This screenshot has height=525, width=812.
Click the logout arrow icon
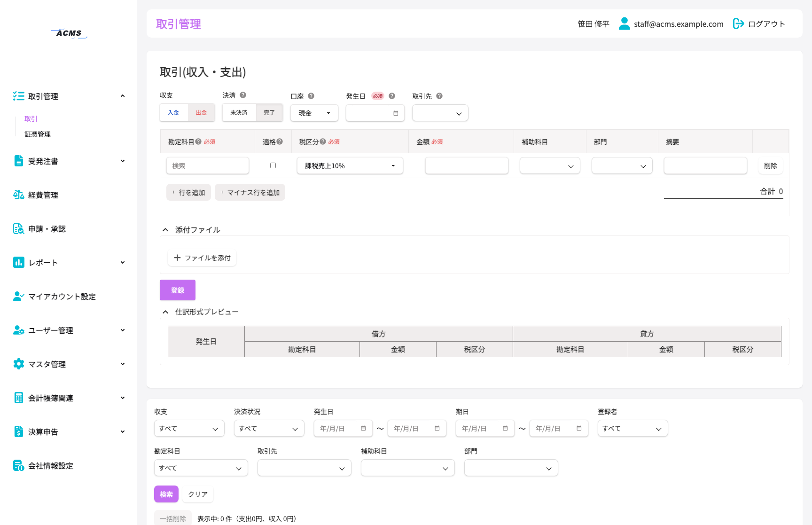[738, 24]
